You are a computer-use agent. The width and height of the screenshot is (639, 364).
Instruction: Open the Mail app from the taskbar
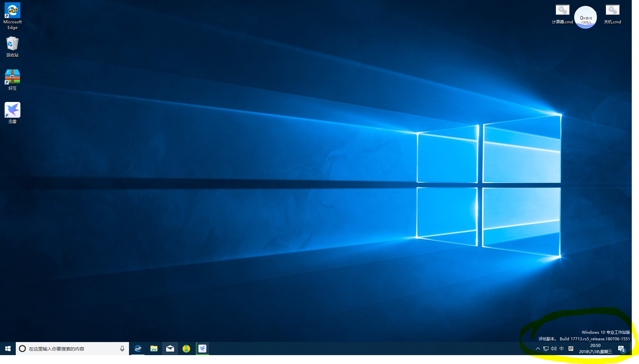170,349
